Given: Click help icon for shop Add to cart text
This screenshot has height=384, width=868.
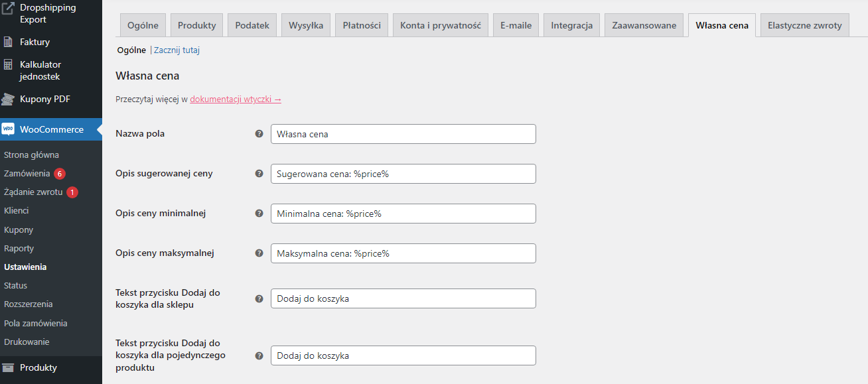Looking at the screenshot, I should pyautogui.click(x=259, y=298).
